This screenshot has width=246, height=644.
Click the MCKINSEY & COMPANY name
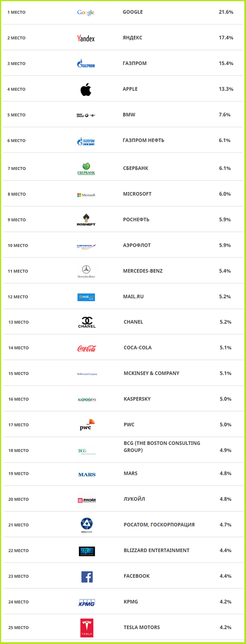151,373
